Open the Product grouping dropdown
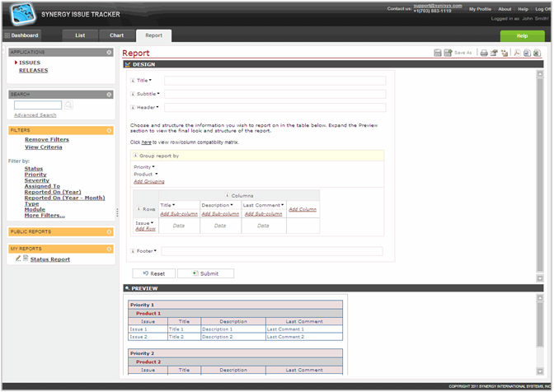554x392 pixels. pyautogui.click(x=156, y=174)
